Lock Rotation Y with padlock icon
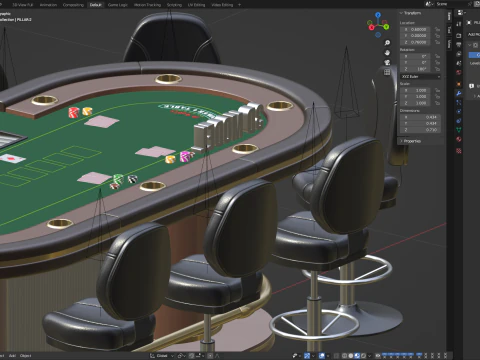The height and width of the screenshot is (360, 480). (437, 62)
